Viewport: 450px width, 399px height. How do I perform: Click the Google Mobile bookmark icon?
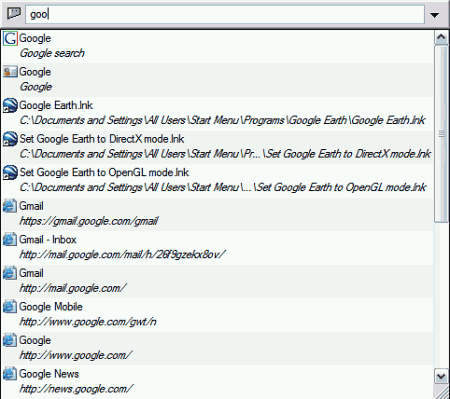(10, 307)
